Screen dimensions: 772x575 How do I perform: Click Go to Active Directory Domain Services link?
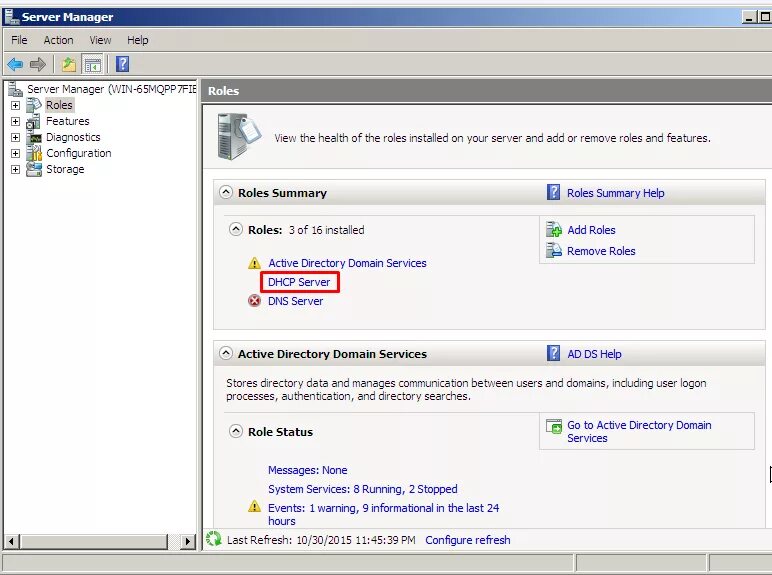[x=639, y=431]
